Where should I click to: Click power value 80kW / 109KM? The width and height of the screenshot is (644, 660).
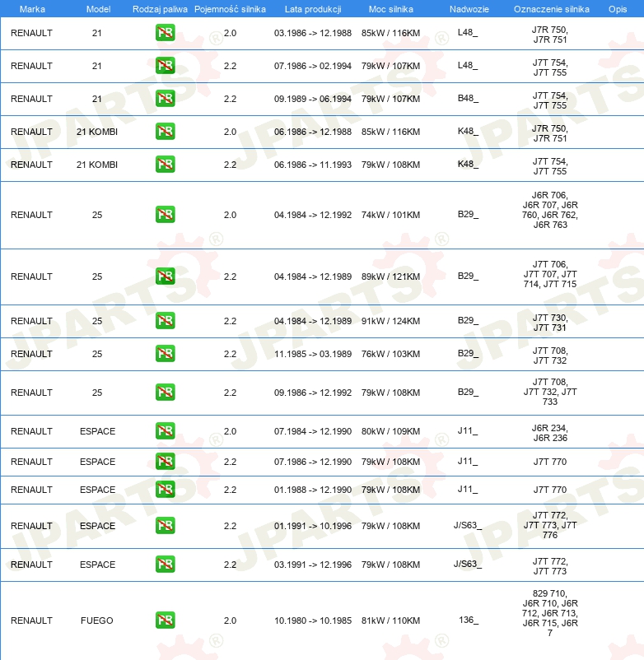click(390, 431)
